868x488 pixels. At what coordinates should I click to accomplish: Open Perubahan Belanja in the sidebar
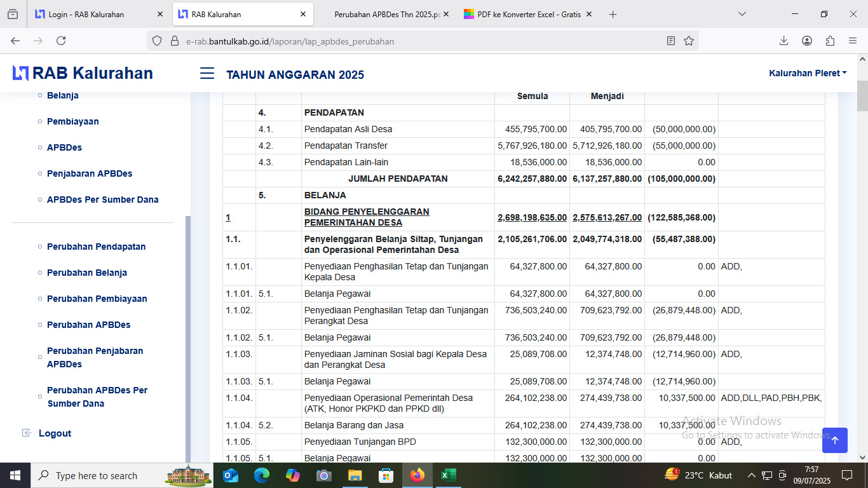click(x=87, y=273)
